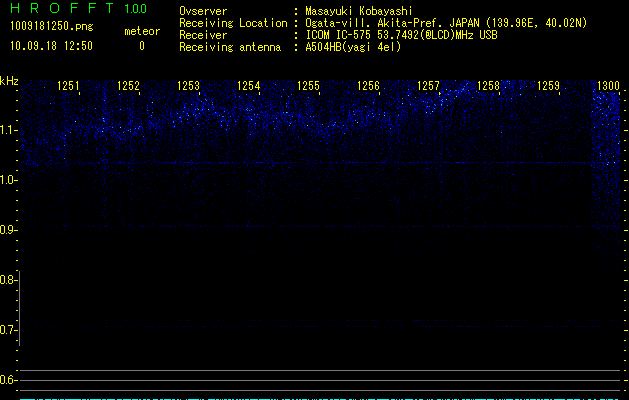Click the Receiver field label
Viewport: 629px width, 400px height.
[203, 35]
